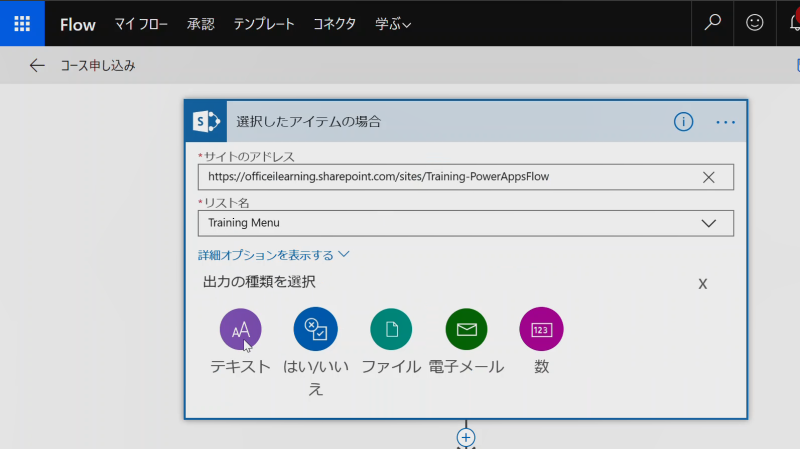The image size is (800, 449).
Task: Insert a new step with the plus button
Action: [x=466, y=437]
